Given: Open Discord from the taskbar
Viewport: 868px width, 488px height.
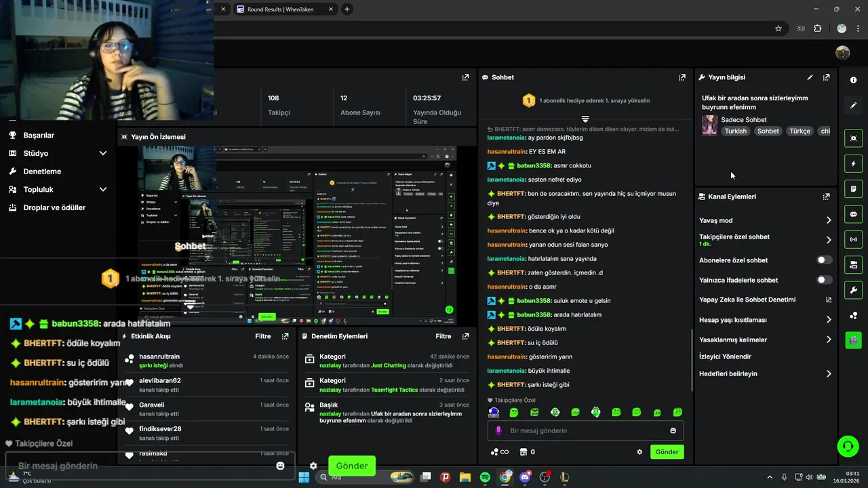Looking at the screenshot, I should (x=525, y=477).
